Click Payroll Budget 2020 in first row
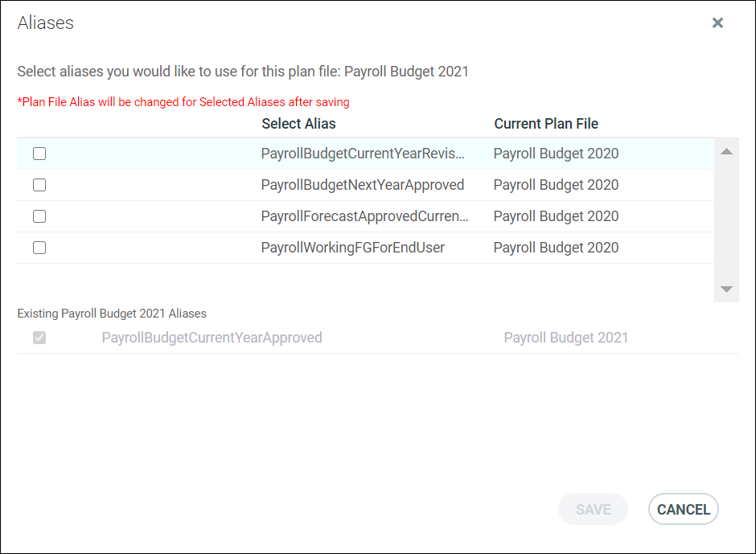This screenshot has height=554, width=756. [x=556, y=154]
